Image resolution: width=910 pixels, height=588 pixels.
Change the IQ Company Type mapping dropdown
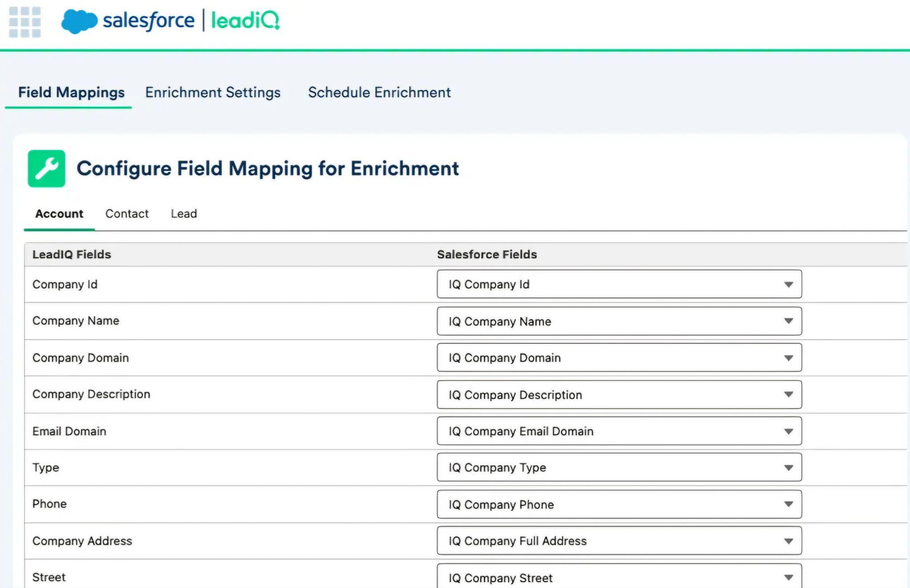pyautogui.click(x=619, y=467)
